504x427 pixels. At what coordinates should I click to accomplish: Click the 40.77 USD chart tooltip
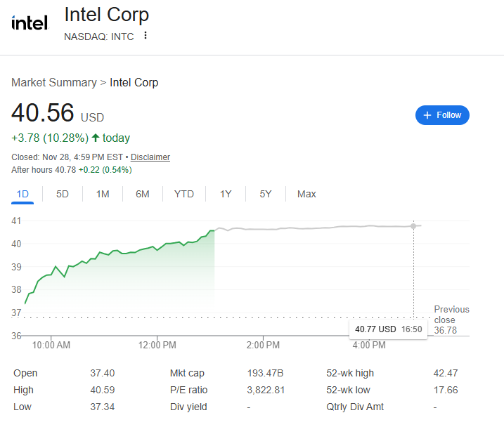point(388,329)
